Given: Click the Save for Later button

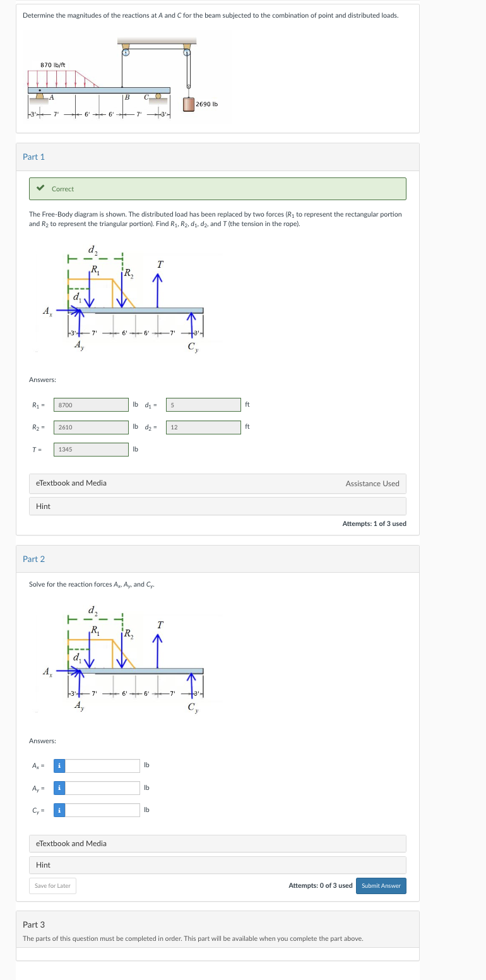Looking at the screenshot, I should 52,885.
